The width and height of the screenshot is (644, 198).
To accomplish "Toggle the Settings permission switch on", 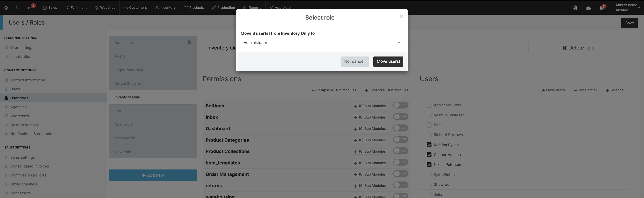I will 401,105.
